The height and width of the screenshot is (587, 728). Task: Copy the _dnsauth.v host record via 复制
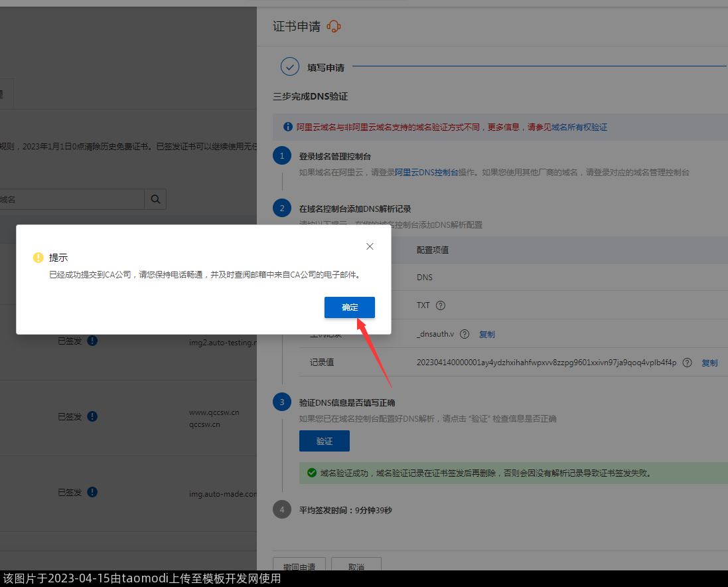[486, 334]
